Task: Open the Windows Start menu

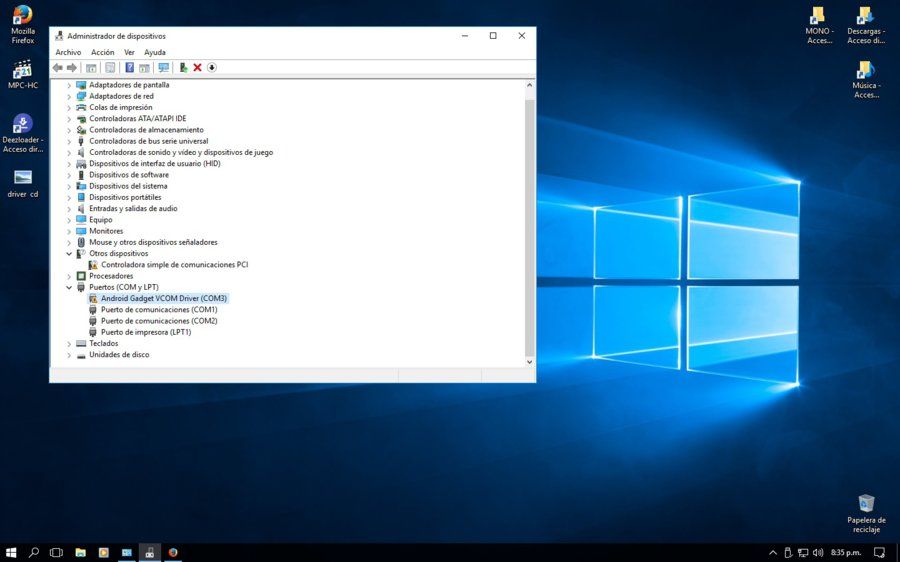Action: (x=11, y=552)
